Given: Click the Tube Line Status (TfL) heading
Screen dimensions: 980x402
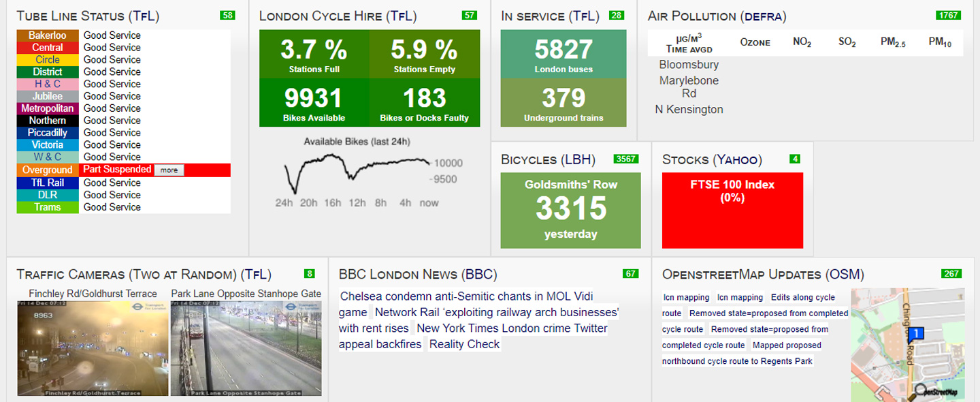Looking at the screenshot, I should [x=88, y=16].
